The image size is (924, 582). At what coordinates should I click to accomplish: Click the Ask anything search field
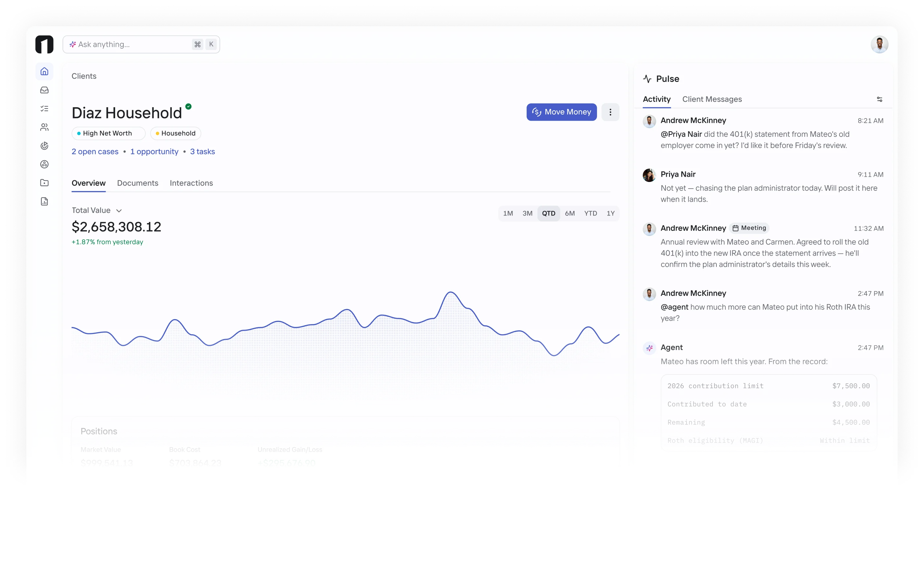[x=141, y=44]
